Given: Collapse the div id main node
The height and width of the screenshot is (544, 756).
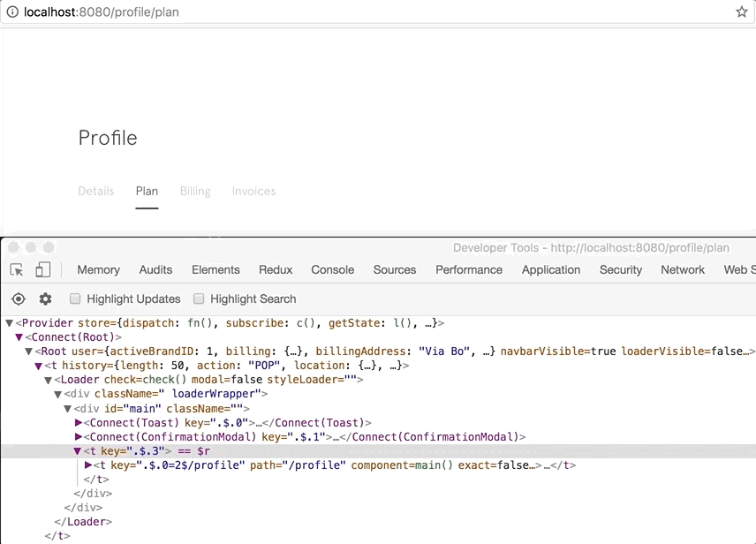Looking at the screenshot, I should click(67, 409).
